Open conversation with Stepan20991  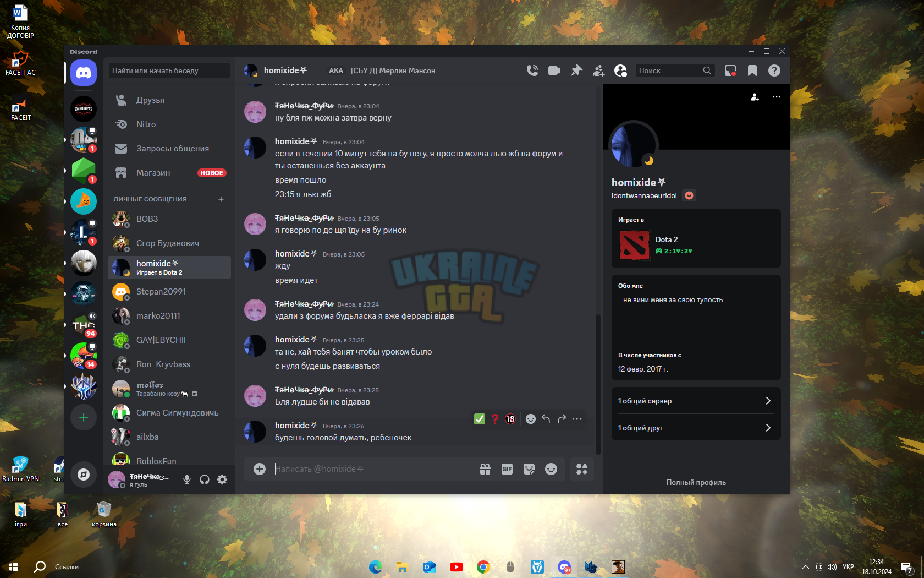[169, 292]
